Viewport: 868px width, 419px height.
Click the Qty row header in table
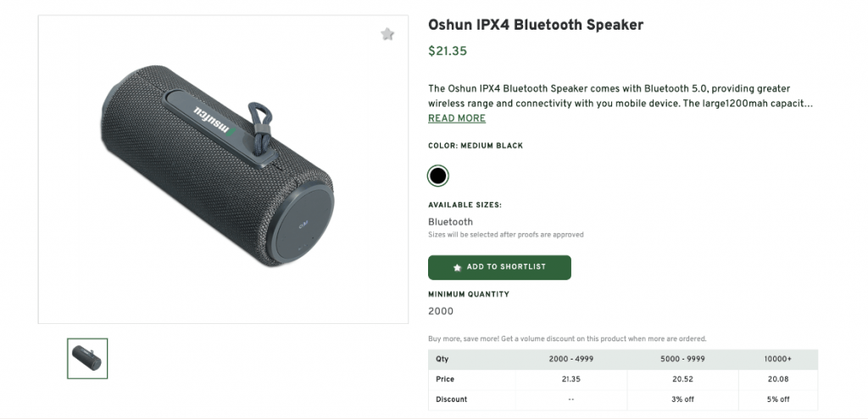(x=443, y=359)
